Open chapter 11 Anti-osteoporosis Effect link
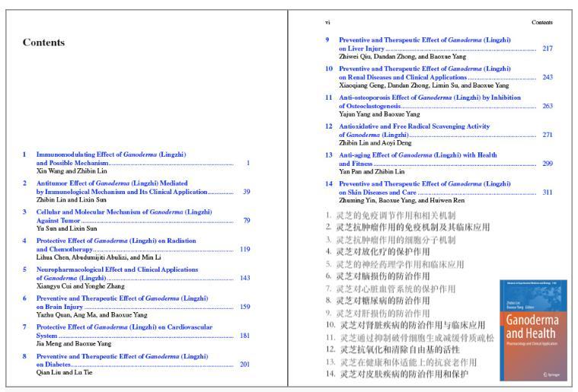 click(x=430, y=101)
